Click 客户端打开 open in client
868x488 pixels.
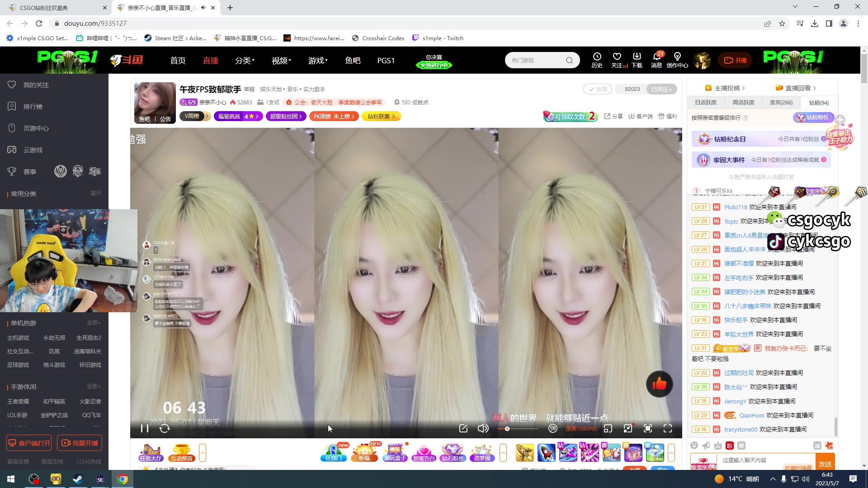pyautogui.click(x=29, y=443)
